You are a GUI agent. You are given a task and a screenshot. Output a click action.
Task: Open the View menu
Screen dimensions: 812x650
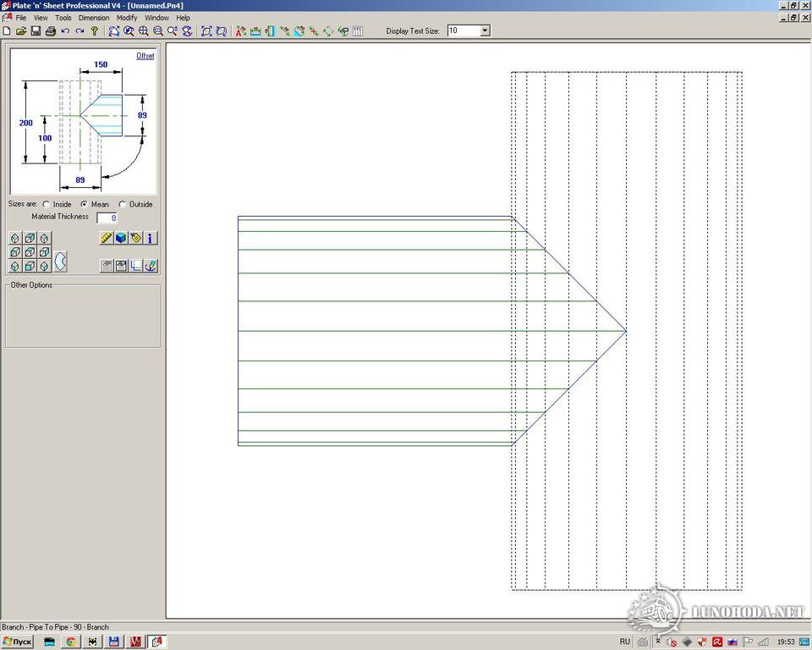click(41, 18)
